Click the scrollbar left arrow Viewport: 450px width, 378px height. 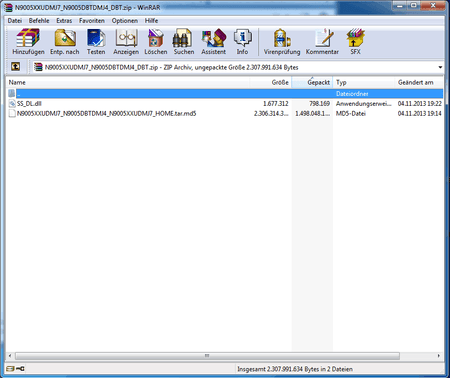click(10, 356)
